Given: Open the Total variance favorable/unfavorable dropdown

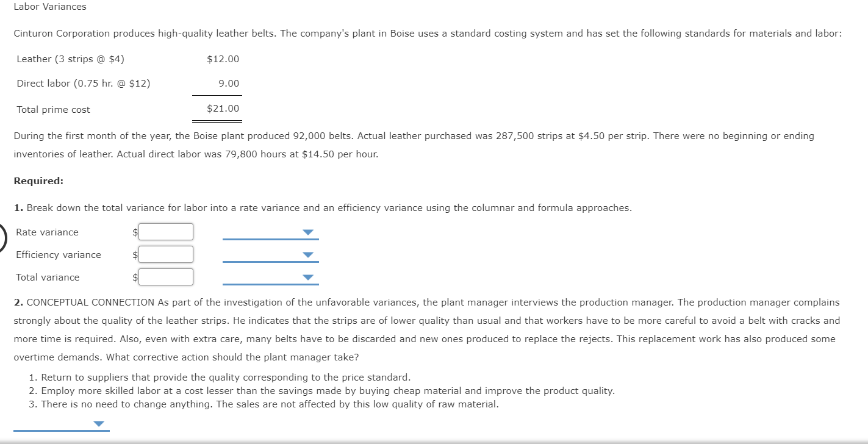Looking at the screenshot, I should [x=308, y=277].
